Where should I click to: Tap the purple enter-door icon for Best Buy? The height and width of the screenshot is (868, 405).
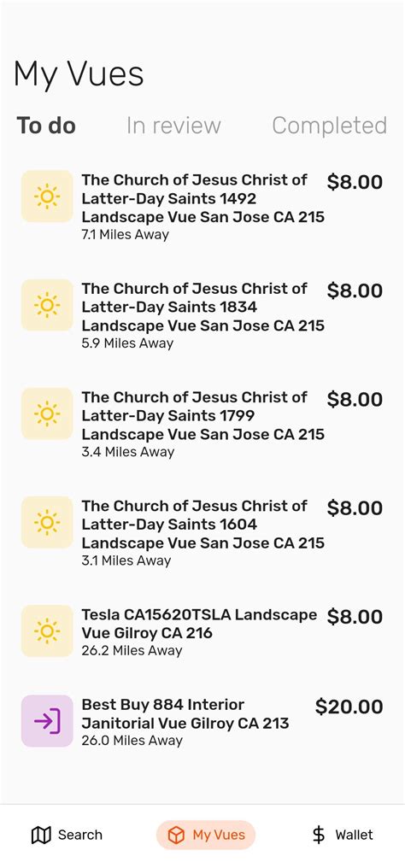tap(47, 721)
